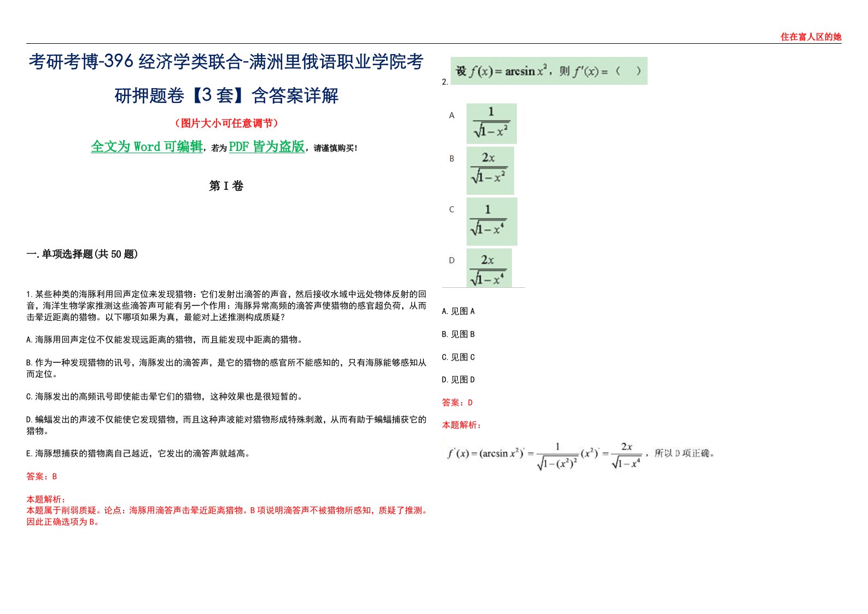Click the heading '第I卷'

point(226,186)
